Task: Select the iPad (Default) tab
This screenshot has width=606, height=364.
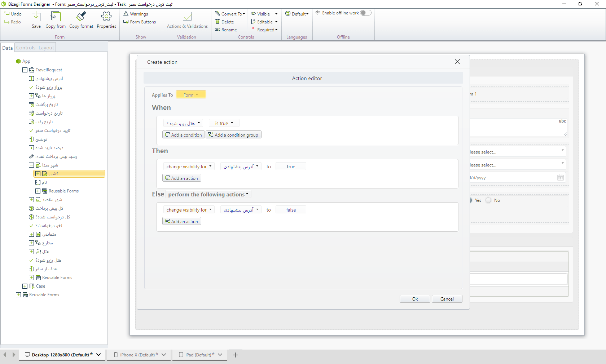Action: coord(200,355)
